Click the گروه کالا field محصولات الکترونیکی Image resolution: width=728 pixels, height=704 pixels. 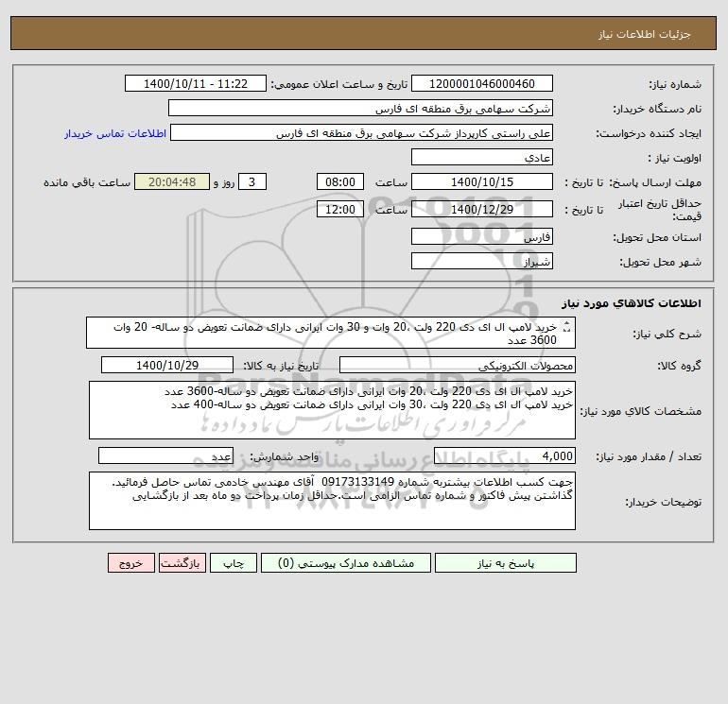pos(458,365)
